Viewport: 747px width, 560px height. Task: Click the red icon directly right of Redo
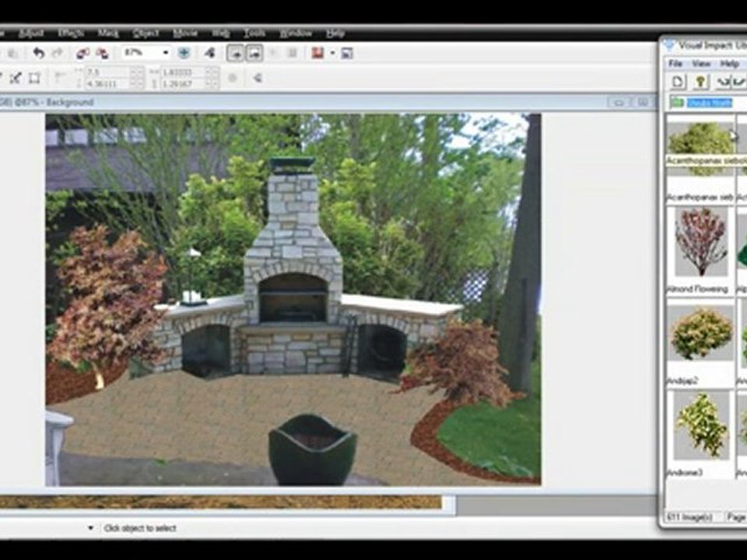coord(83,54)
